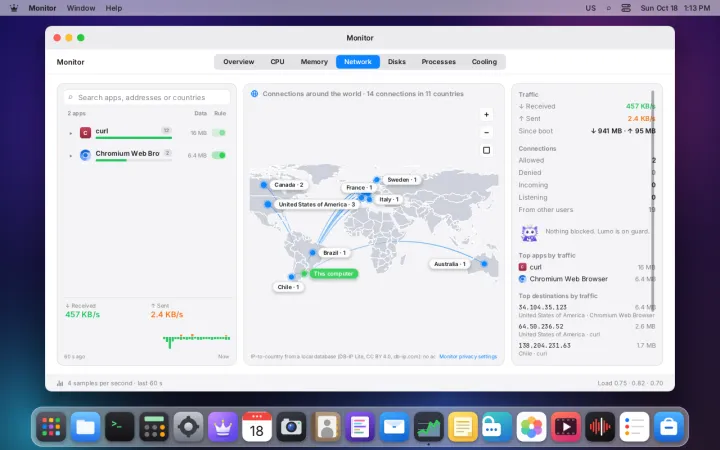
Task: Open Monitor privacy settings link
Action: click(468, 356)
